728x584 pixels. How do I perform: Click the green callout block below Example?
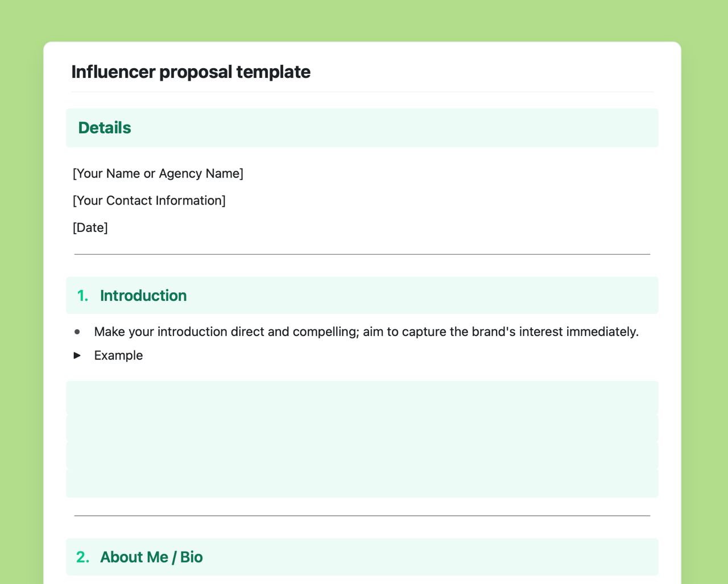point(362,438)
